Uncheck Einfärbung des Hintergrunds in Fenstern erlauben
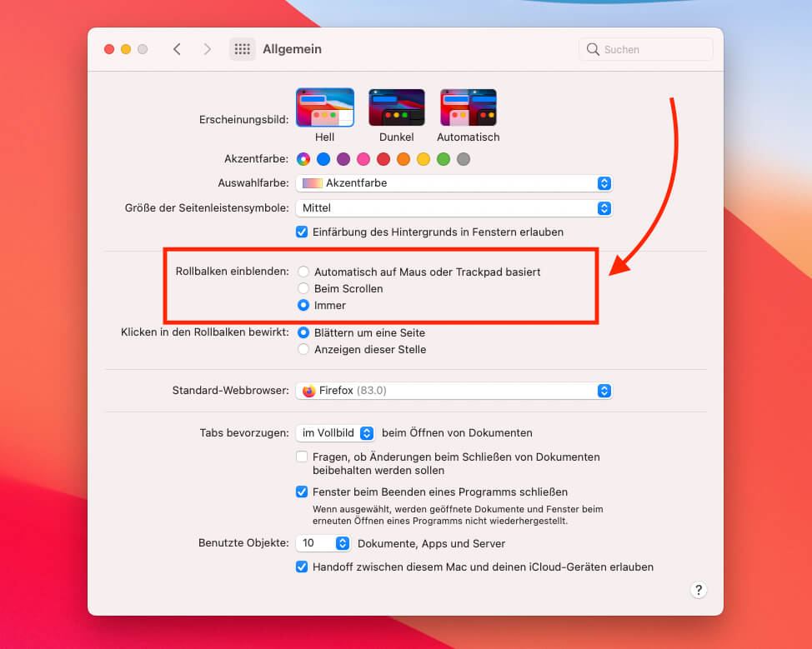The width and height of the screenshot is (812, 649). pos(302,232)
